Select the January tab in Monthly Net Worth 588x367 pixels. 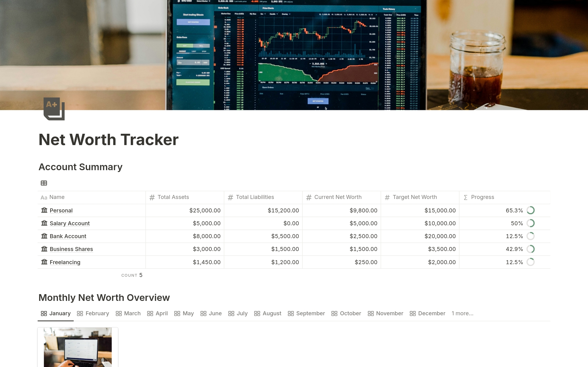coord(60,313)
